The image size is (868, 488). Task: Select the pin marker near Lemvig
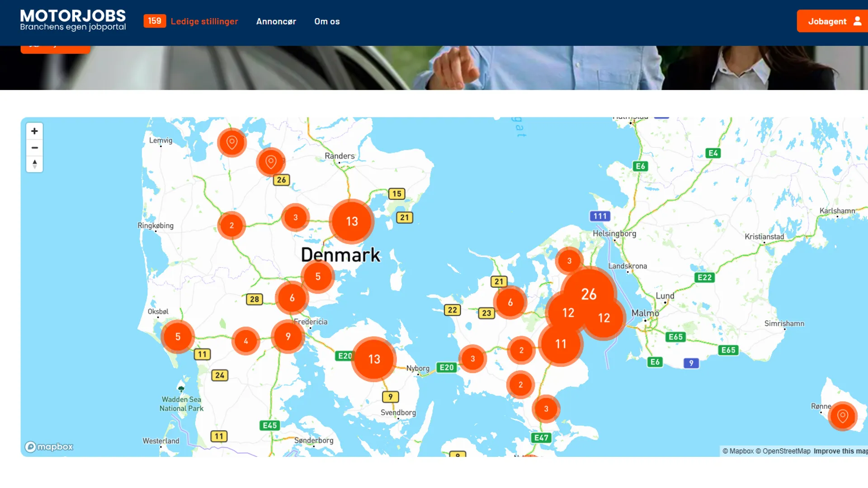pyautogui.click(x=231, y=142)
